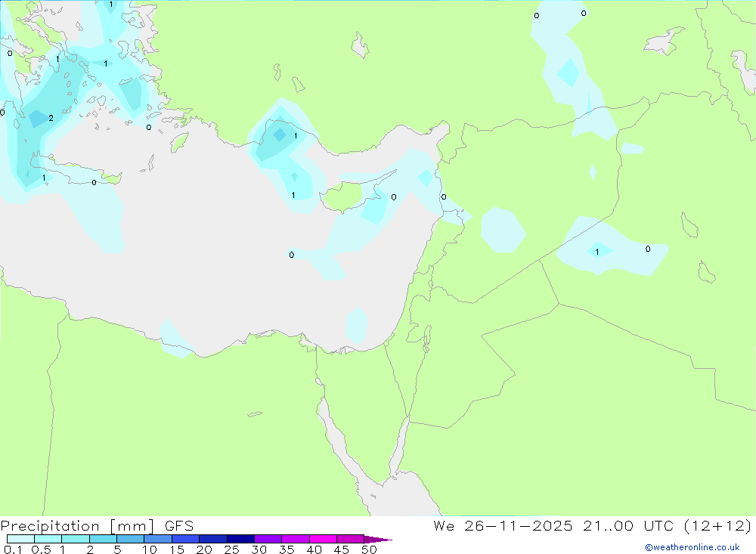
Task: Click the 2–5 mm legend color swatch
Action: click(103, 539)
